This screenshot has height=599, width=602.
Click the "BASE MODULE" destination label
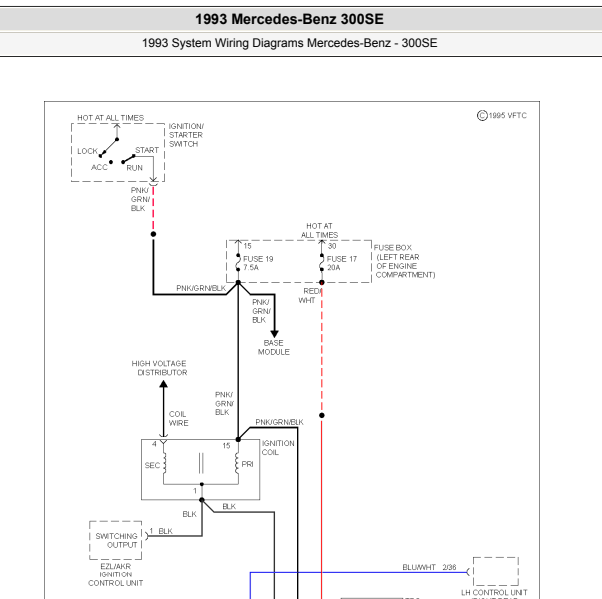[273, 347]
